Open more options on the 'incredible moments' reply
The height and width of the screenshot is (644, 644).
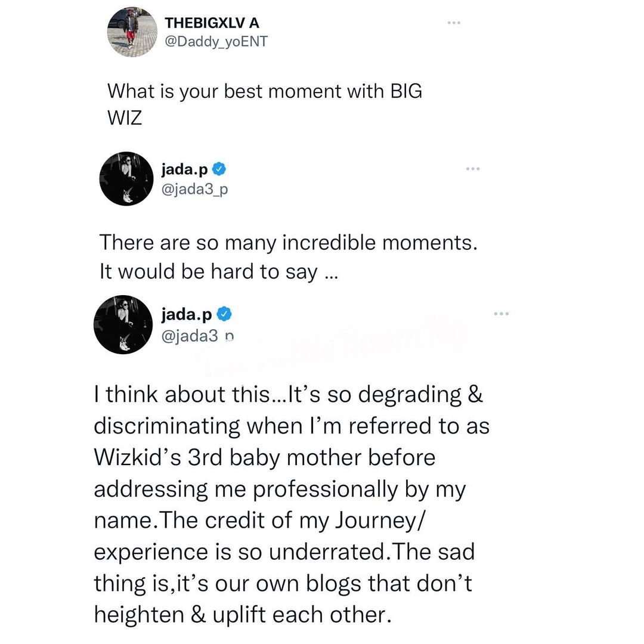pyautogui.click(x=473, y=169)
